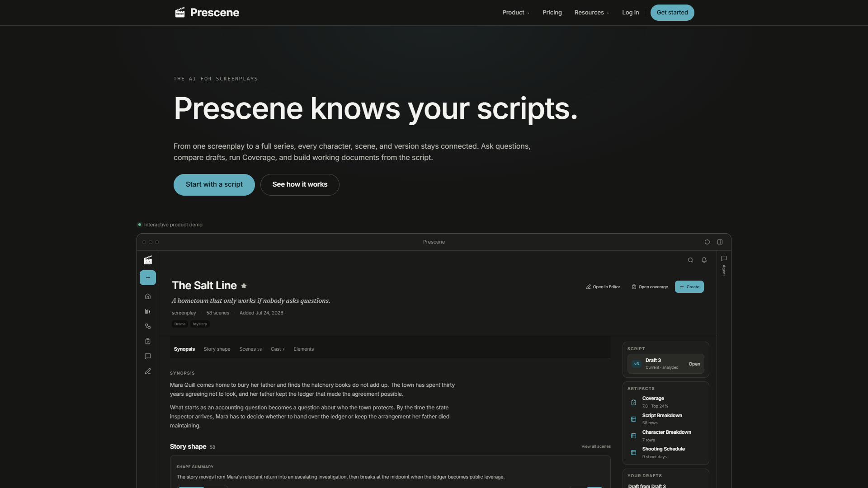Click the Script Breakdown table icon
This screenshot has width=868, height=488.
[x=633, y=419]
